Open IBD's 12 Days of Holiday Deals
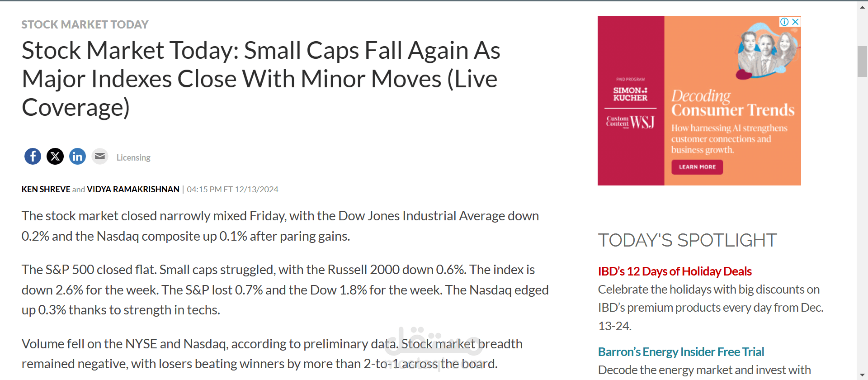868x380 pixels. tap(675, 271)
